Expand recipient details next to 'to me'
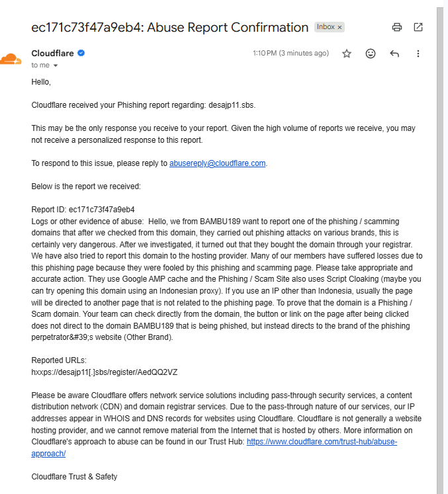The width and height of the screenshot is (448, 494). pyautogui.click(x=56, y=65)
